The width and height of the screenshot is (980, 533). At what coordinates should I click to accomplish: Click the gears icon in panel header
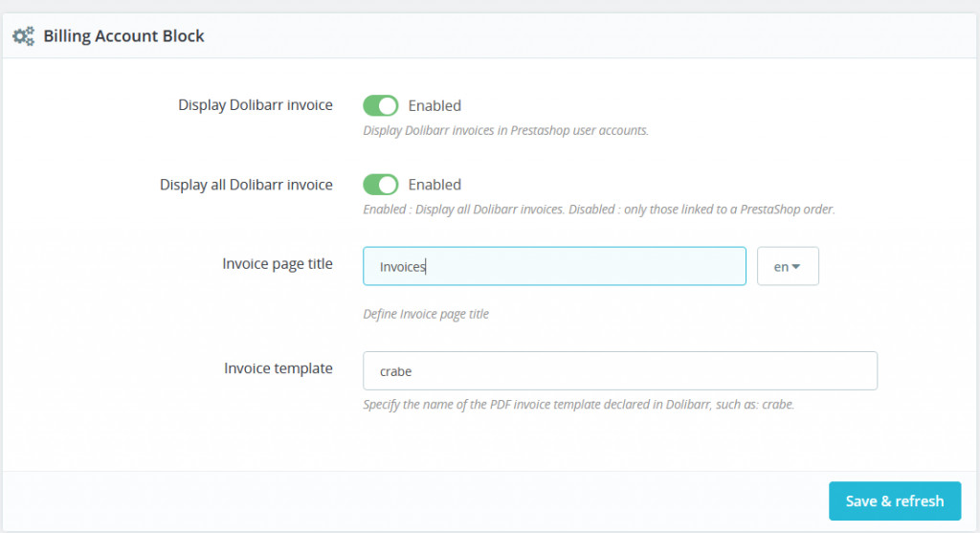(23, 36)
